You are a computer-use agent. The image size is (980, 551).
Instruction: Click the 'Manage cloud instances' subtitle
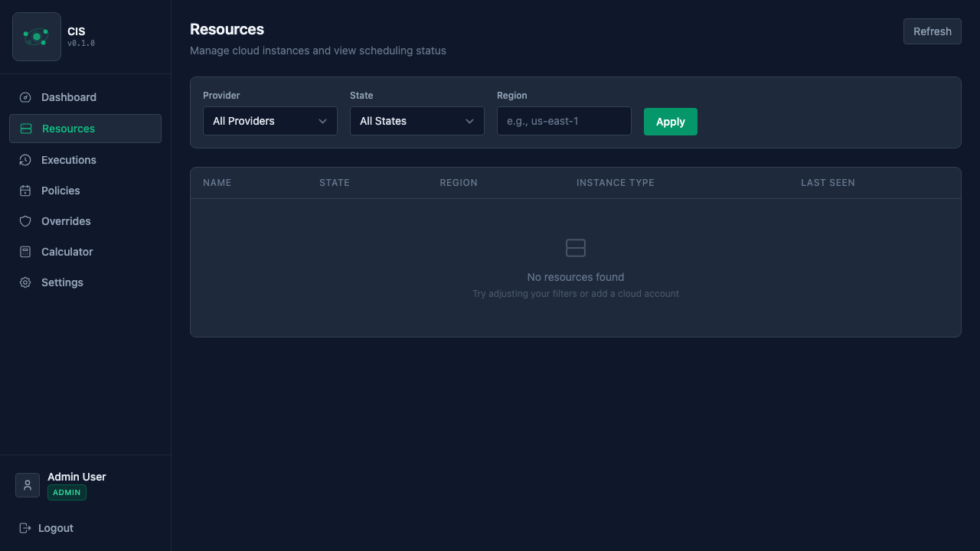pyautogui.click(x=318, y=51)
